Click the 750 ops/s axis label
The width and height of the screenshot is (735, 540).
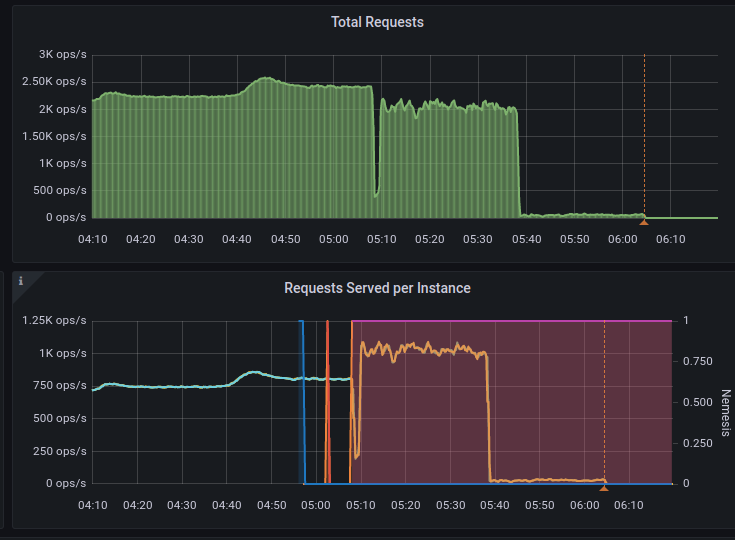tap(60, 385)
